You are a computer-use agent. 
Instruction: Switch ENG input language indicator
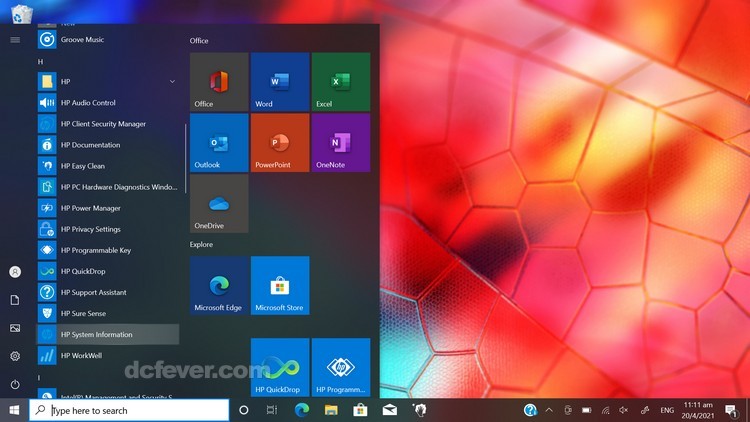coord(667,410)
